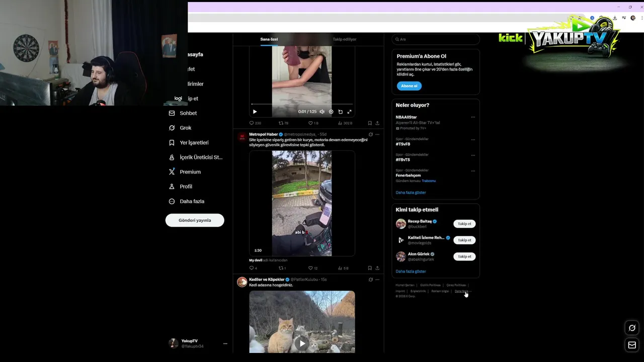
Task: Enter fullscreen on the first video
Action: coord(349,112)
